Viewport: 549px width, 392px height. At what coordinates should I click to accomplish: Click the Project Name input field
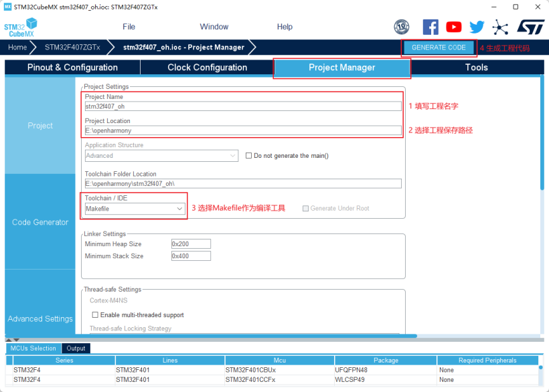click(x=242, y=106)
